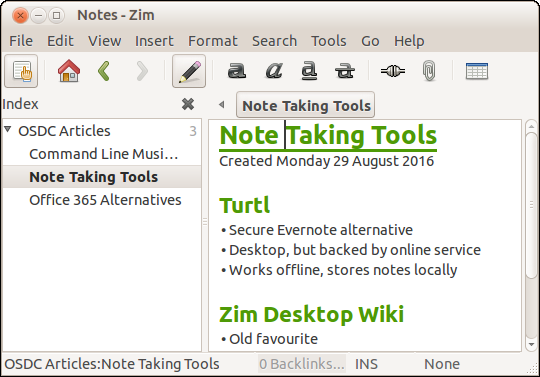Attach a file with paperclip
This screenshot has width=540, height=377.
(429, 71)
